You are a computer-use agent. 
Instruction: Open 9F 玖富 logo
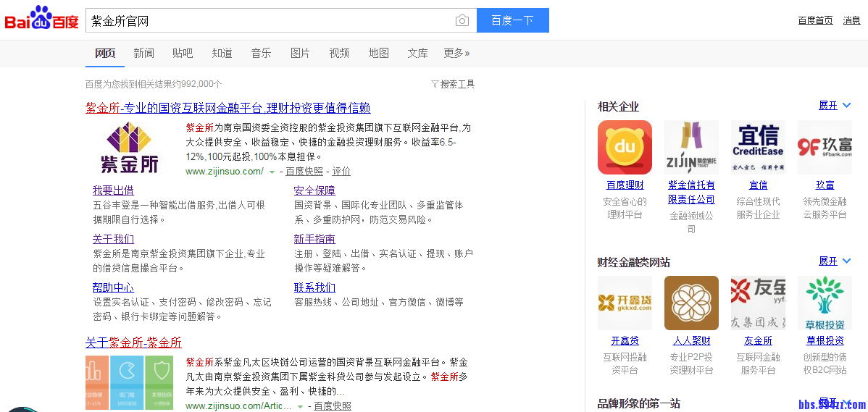pyautogui.click(x=825, y=147)
